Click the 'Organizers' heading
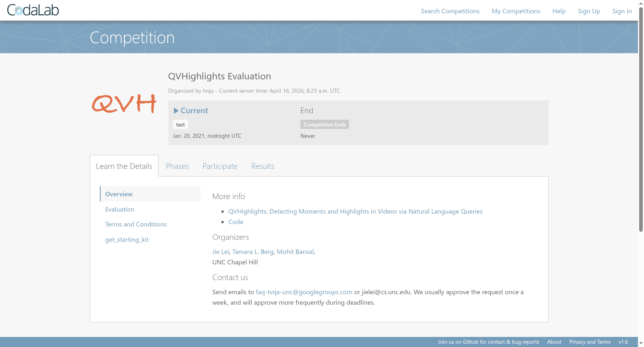 pyautogui.click(x=231, y=237)
